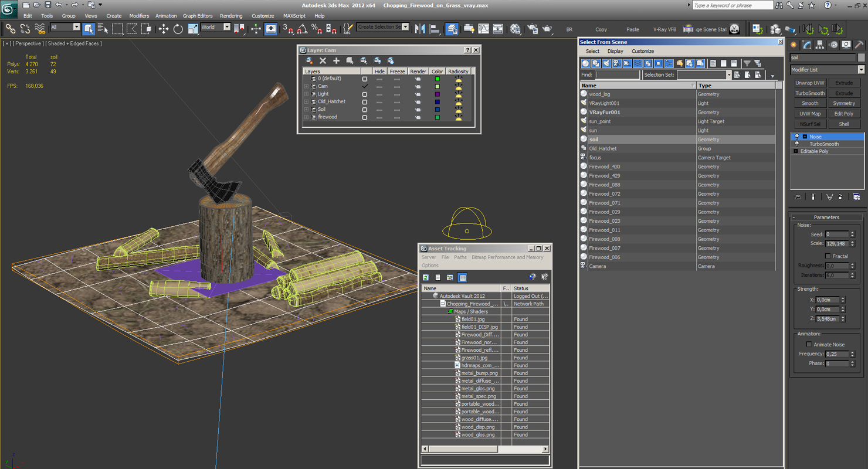868x469 pixels.
Task: Click the Symmetry modifier button
Action: [844, 103]
